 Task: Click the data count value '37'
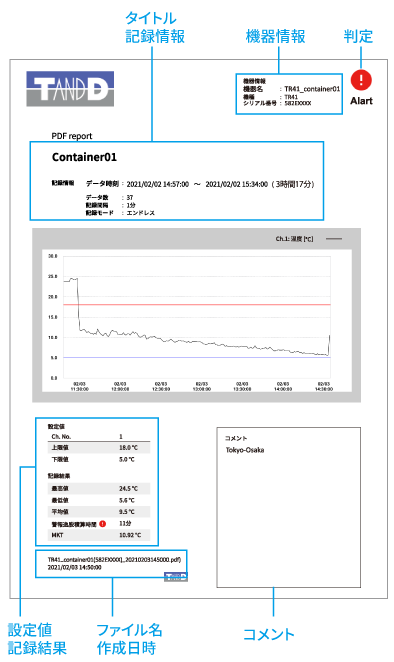coord(130,197)
